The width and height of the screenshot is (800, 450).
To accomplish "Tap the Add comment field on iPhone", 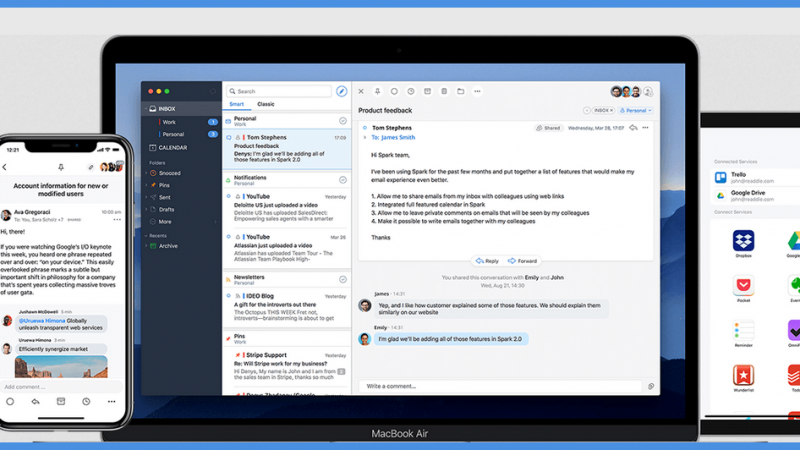I will click(61, 387).
